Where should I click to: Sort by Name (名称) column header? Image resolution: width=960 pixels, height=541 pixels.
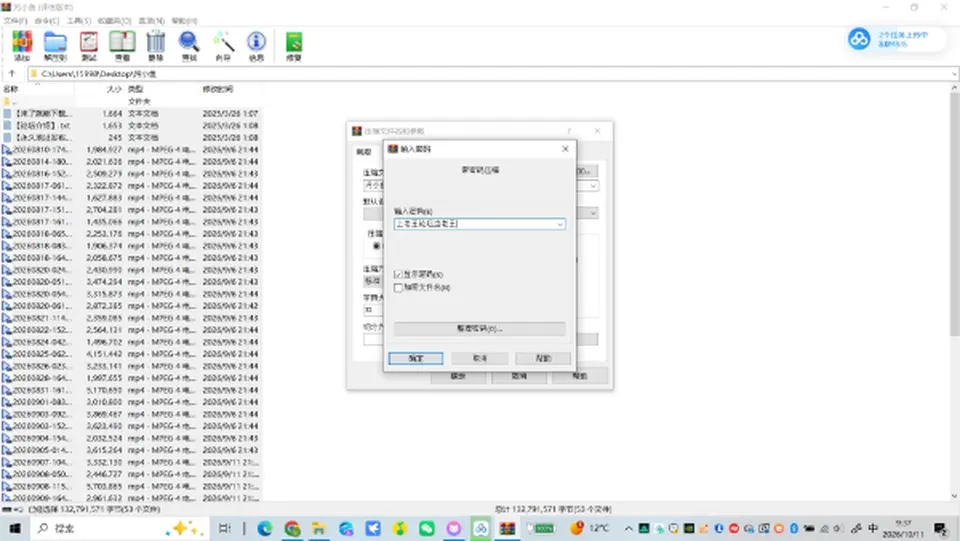[10, 89]
